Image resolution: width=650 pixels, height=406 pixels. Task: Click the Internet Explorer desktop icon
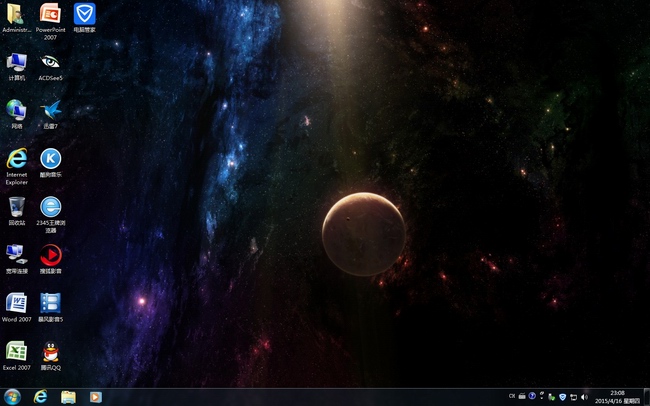click(x=17, y=159)
